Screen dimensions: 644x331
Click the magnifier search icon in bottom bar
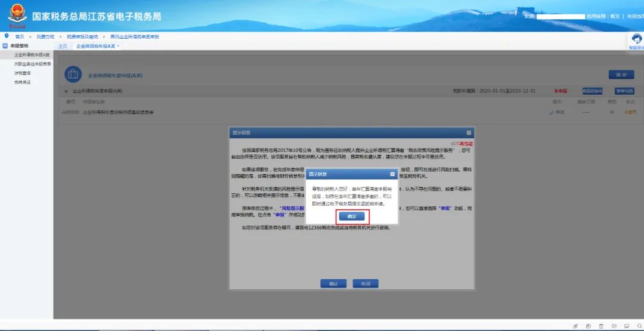click(x=639, y=326)
